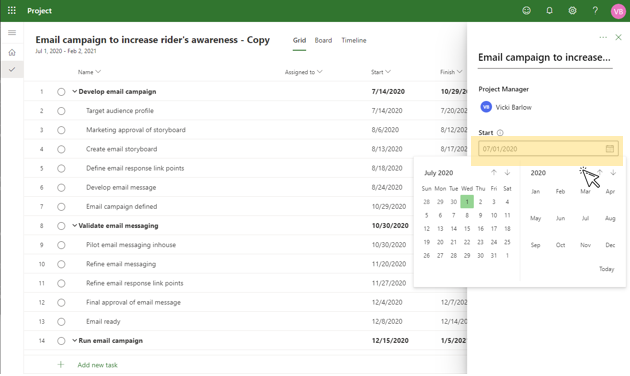Collapse the Validate email messaging group
630x376 pixels.
point(74,226)
